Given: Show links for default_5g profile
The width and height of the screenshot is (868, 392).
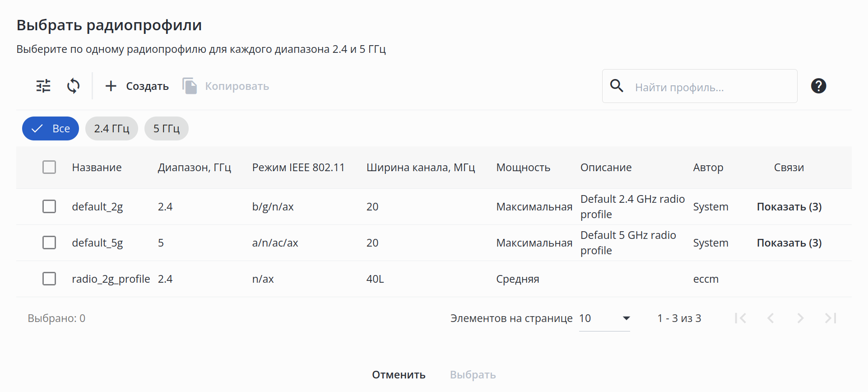Looking at the screenshot, I should tap(789, 243).
